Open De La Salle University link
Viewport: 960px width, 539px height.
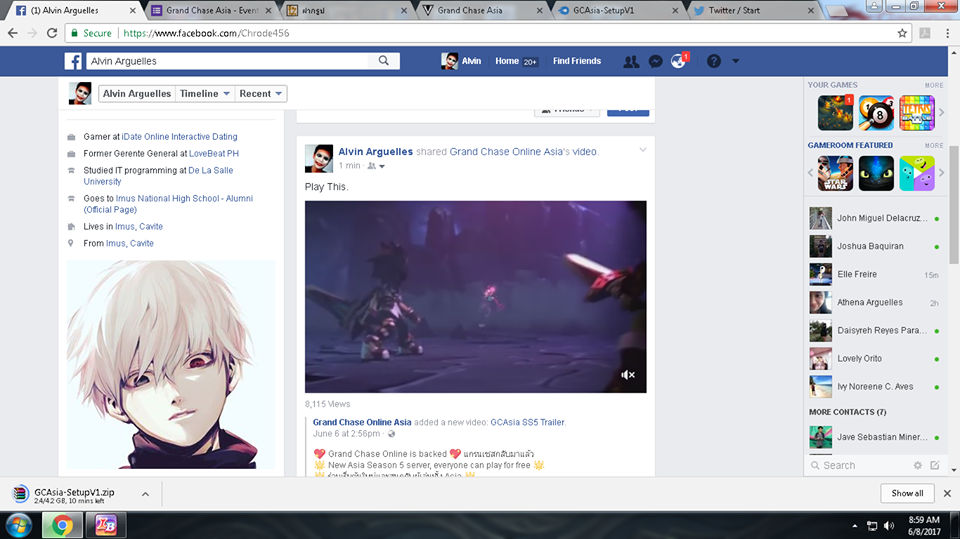158,176
